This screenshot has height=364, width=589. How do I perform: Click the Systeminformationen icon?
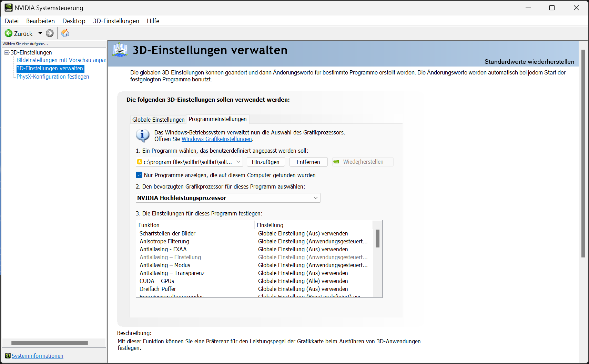(x=8, y=356)
